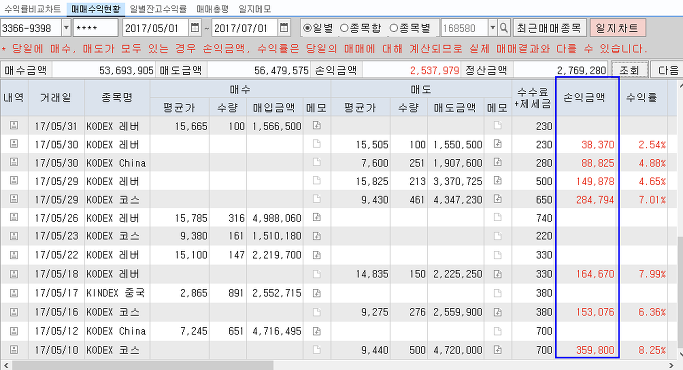Click the start date field 2017/05/01
This screenshot has width=683, height=370.
tap(156, 28)
